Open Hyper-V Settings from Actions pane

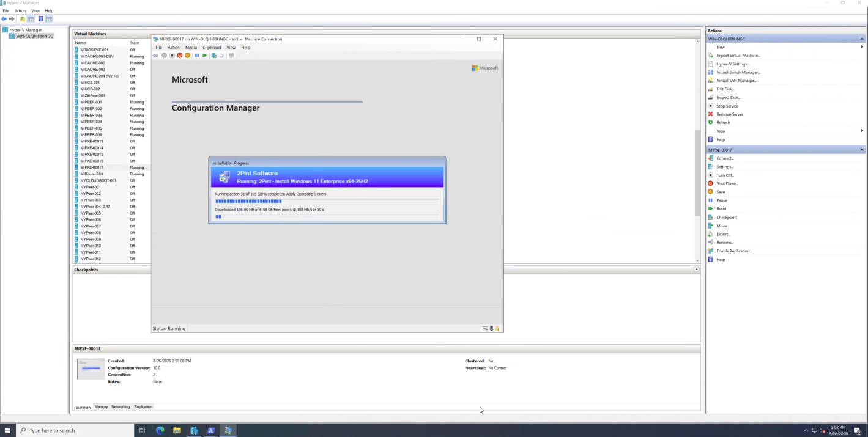click(x=732, y=64)
